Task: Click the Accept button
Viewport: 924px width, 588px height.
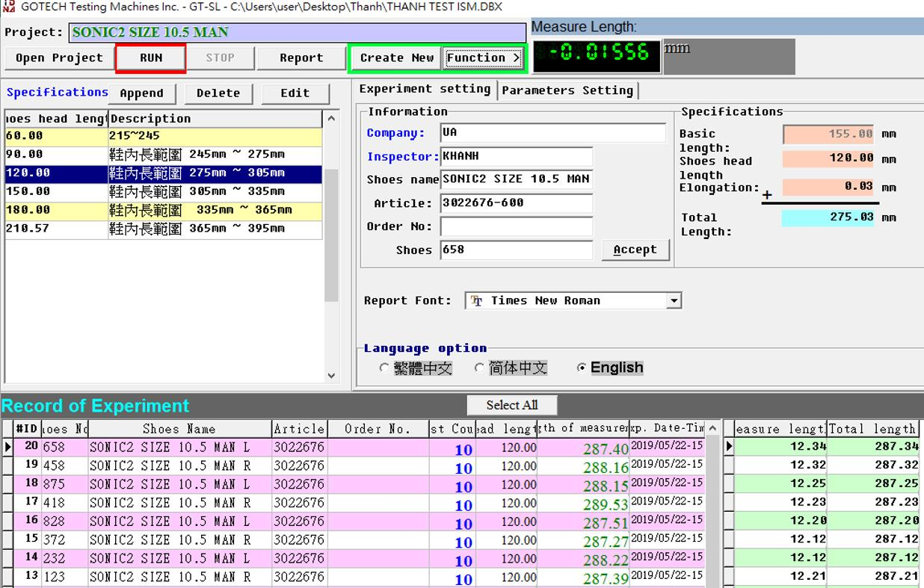Action: tap(635, 250)
